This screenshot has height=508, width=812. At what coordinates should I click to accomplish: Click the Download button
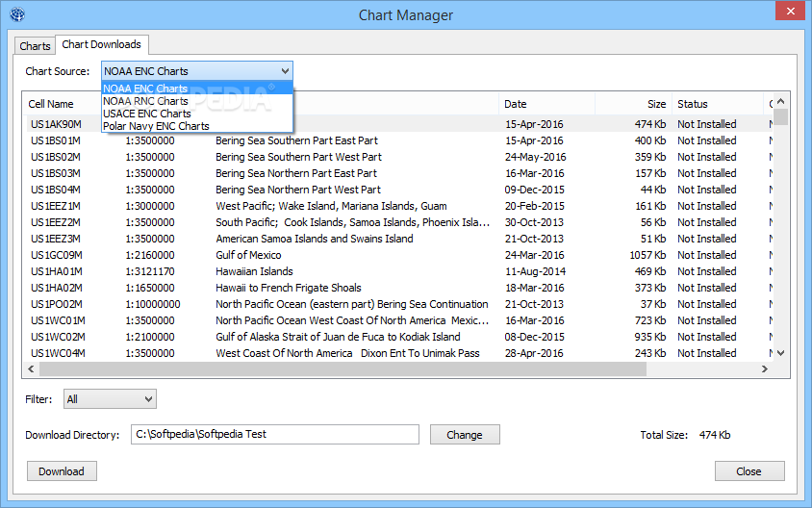click(62, 471)
